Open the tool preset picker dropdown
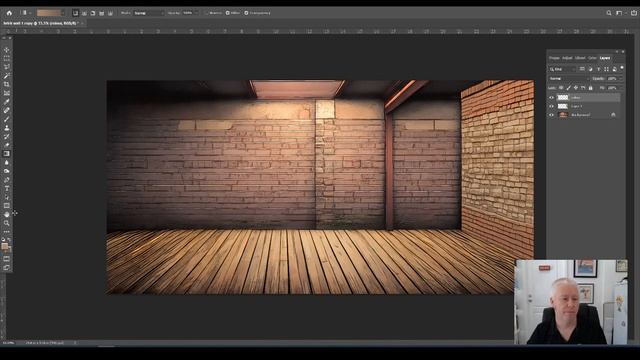 (25, 13)
